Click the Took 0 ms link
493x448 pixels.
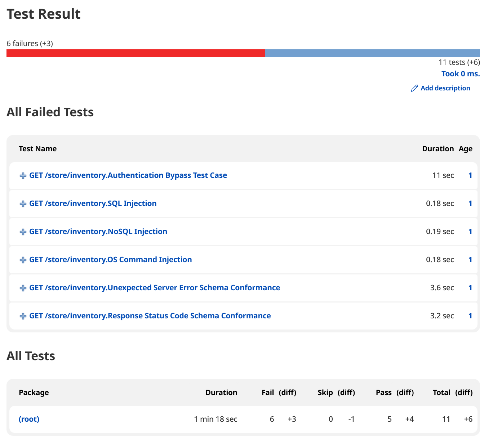point(461,73)
